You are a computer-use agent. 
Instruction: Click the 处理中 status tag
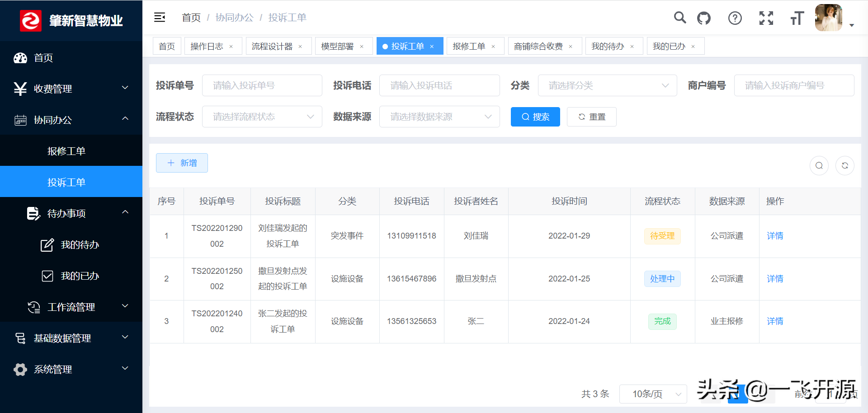tap(662, 279)
